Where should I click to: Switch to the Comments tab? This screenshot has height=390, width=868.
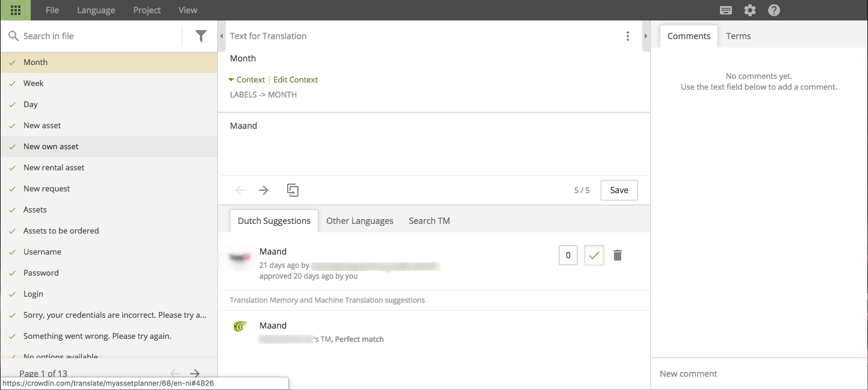pyautogui.click(x=689, y=36)
